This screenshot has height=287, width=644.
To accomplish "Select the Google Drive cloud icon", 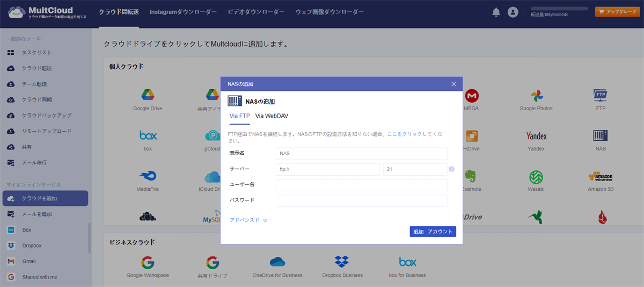I will tap(148, 95).
